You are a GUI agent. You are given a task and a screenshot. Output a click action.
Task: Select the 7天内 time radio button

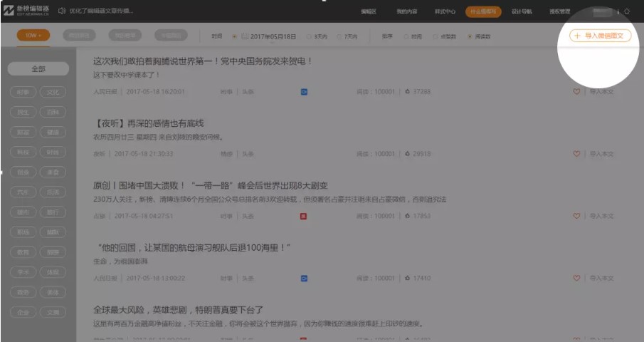pos(339,36)
